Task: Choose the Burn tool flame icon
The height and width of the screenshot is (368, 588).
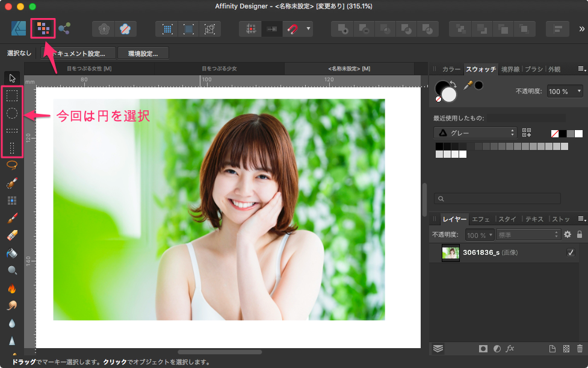Action: point(12,288)
